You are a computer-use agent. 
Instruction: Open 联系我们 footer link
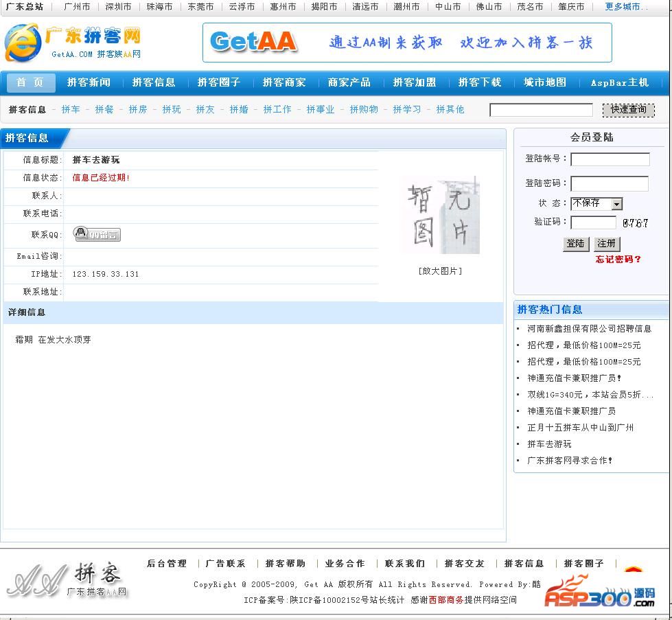pos(405,564)
